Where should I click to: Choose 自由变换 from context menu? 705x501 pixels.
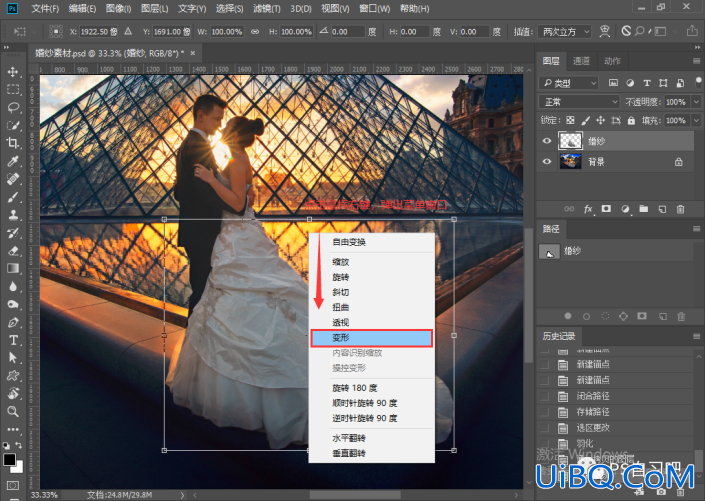pos(371,242)
